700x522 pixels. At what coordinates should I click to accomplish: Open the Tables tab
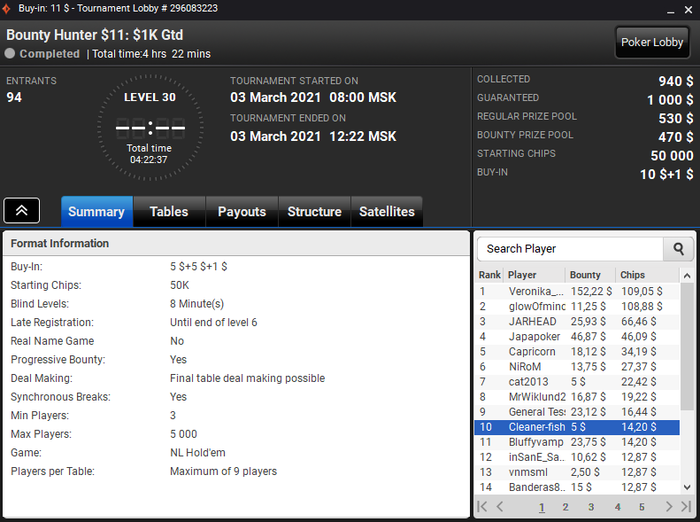169,212
